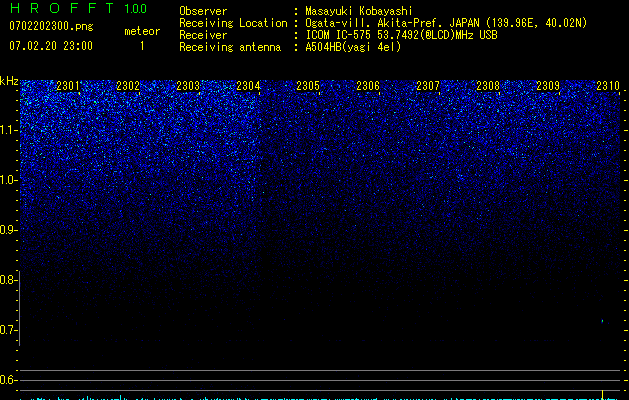Select receiver ICOM IC-575 53.7492 MHz text

(x=401, y=35)
